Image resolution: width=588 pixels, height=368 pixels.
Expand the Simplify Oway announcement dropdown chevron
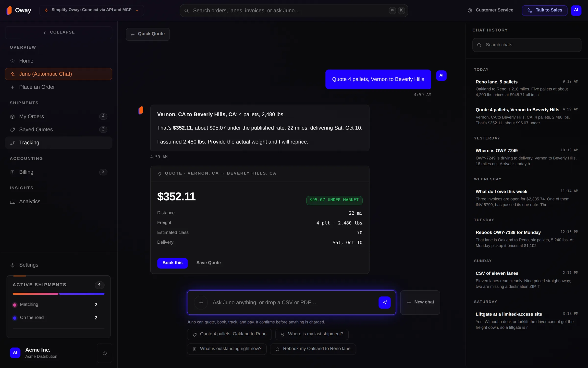click(137, 10)
